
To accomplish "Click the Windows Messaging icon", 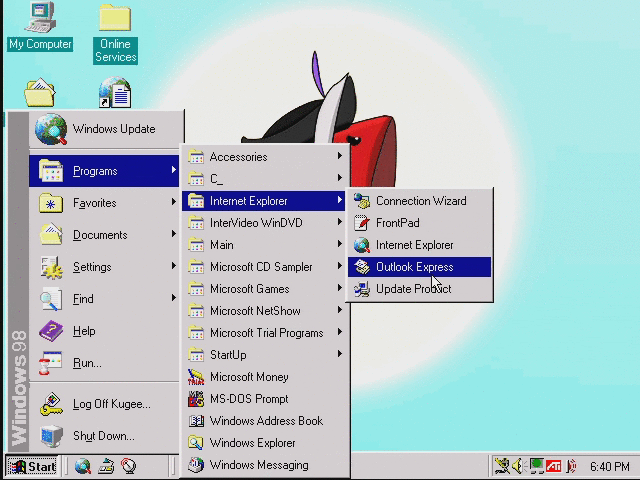I will click(x=196, y=465).
